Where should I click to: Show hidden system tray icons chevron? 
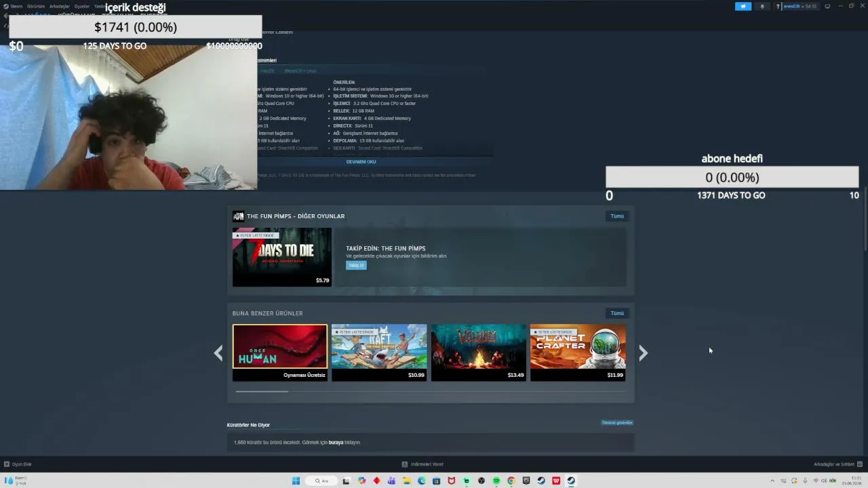pyautogui.click(x=772, y=481)
